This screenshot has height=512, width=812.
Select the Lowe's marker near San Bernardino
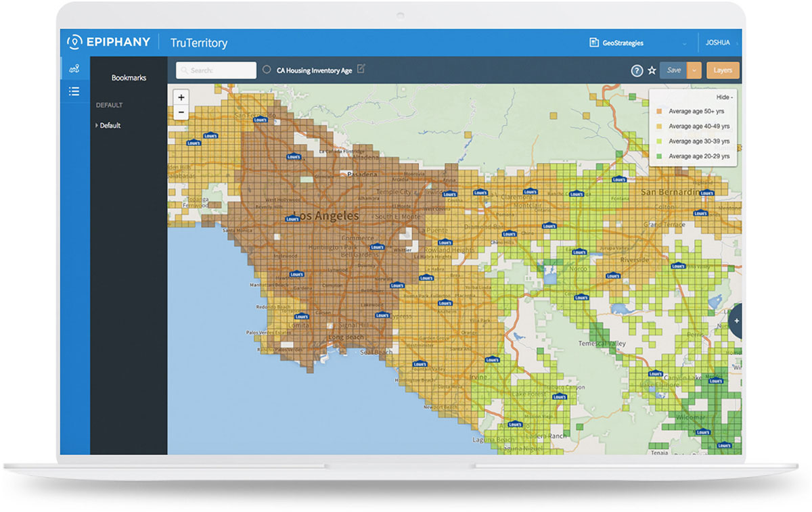coord(706,193)
